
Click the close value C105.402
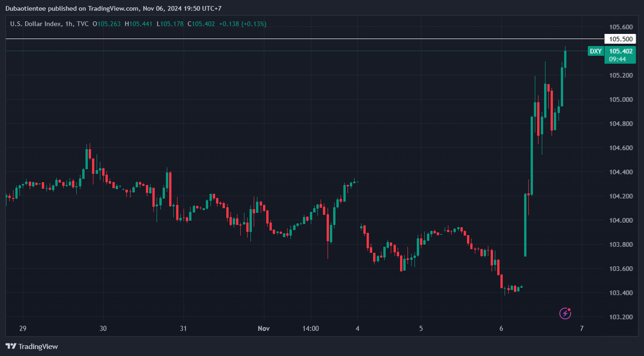pyautogui.click(x=201, y=24)
